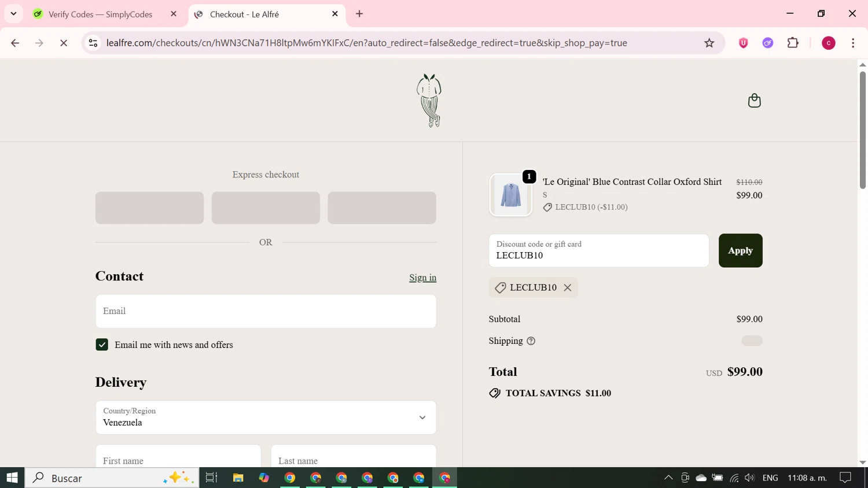
Task: Open the Chrome profile avatar
Action: coord(829,43)
